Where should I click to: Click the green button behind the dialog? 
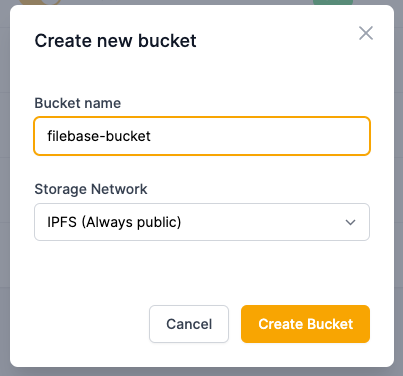coord(333,2)
